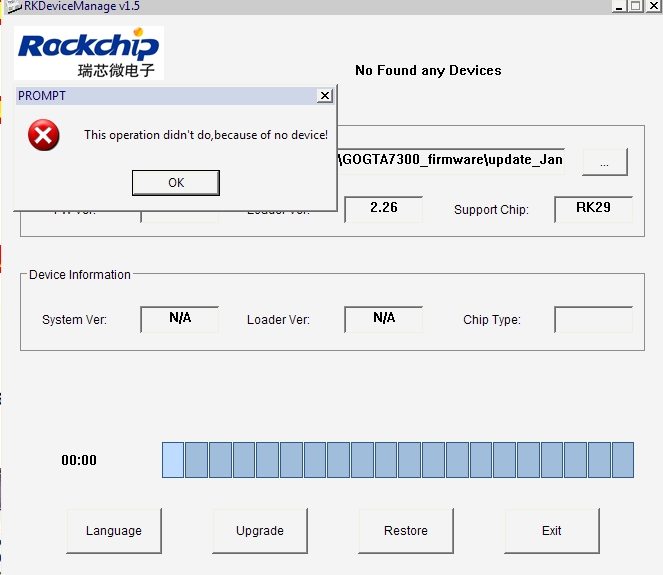Click the firmware path text field
The image size is (663, 575).
[x=450, y=160]
